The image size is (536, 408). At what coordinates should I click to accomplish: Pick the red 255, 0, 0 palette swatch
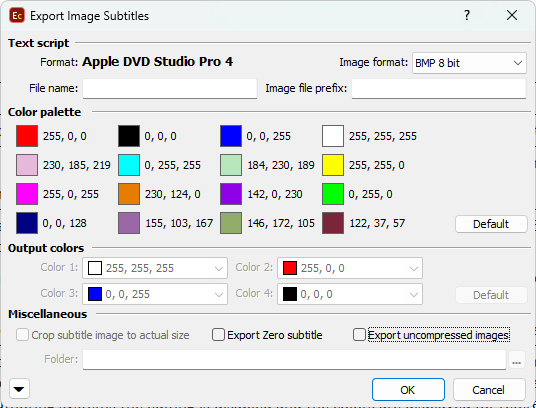[x=27, y=136]
